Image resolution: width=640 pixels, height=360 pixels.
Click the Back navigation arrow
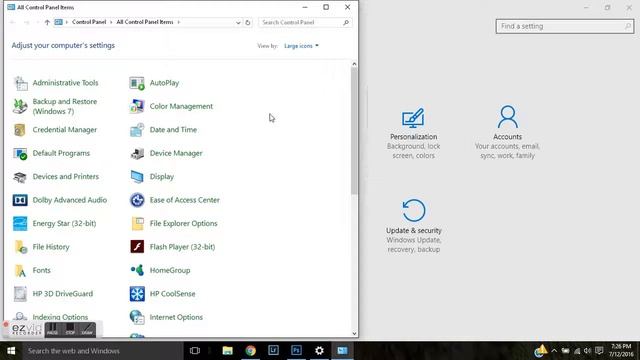(x=13, y=22)
